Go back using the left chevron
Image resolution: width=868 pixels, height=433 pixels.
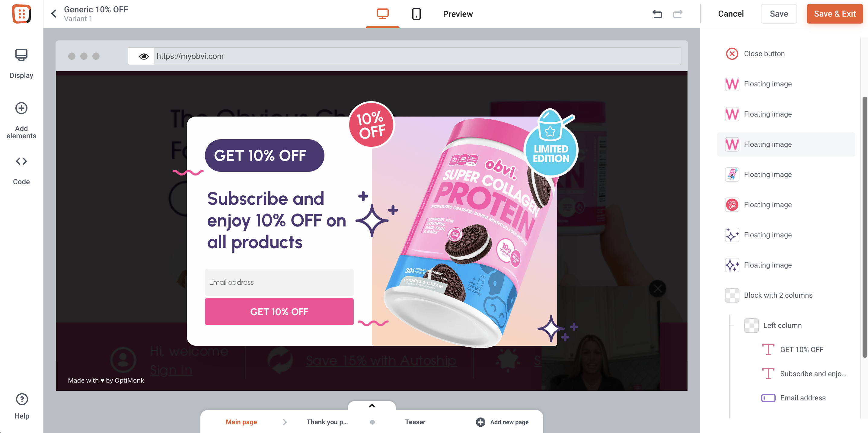pos(54,14)
